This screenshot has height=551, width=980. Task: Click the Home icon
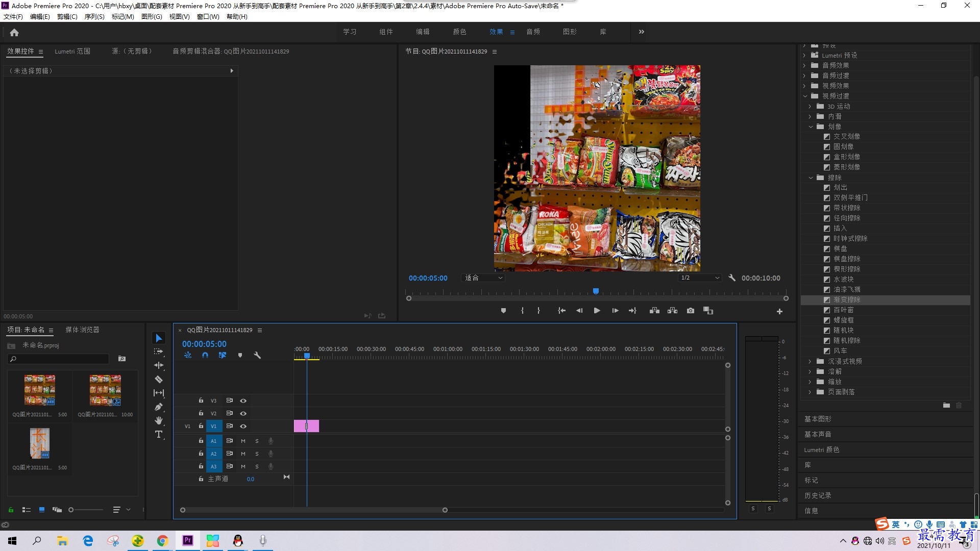click(14, 32)
